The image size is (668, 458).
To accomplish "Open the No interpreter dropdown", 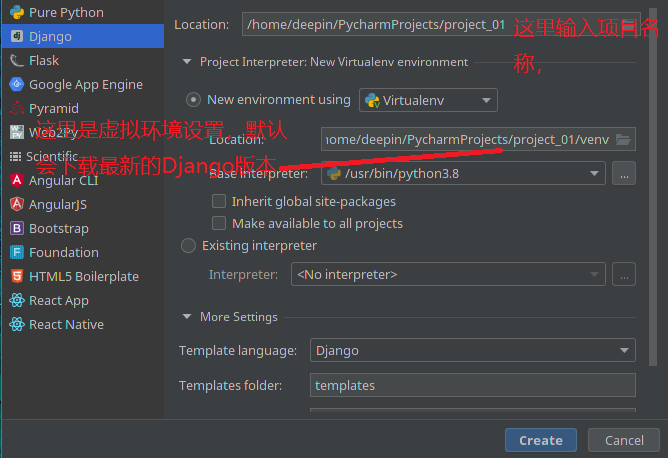I will (x=448, y=274).
